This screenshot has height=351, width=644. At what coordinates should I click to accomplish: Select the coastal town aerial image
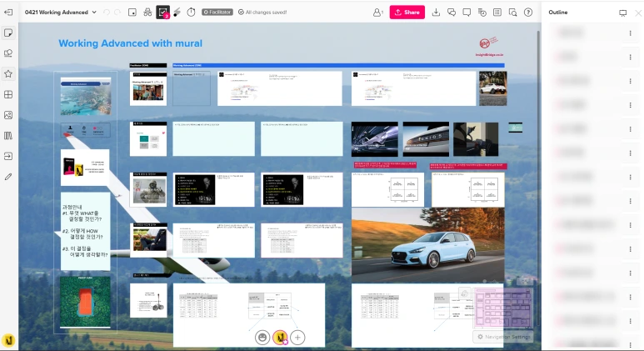coord(86,96)
